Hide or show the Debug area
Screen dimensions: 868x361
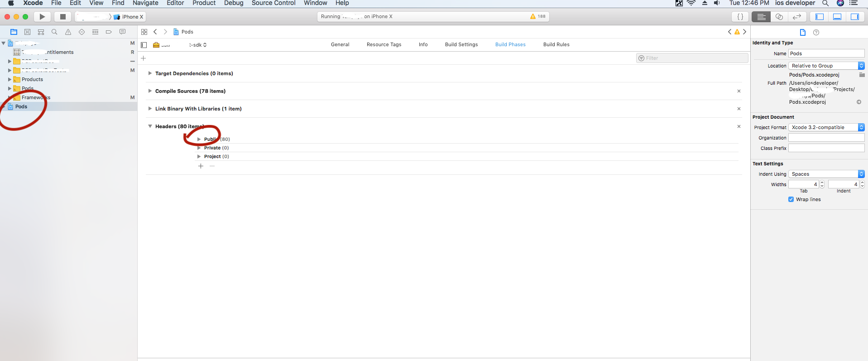(x=837, y=17)
